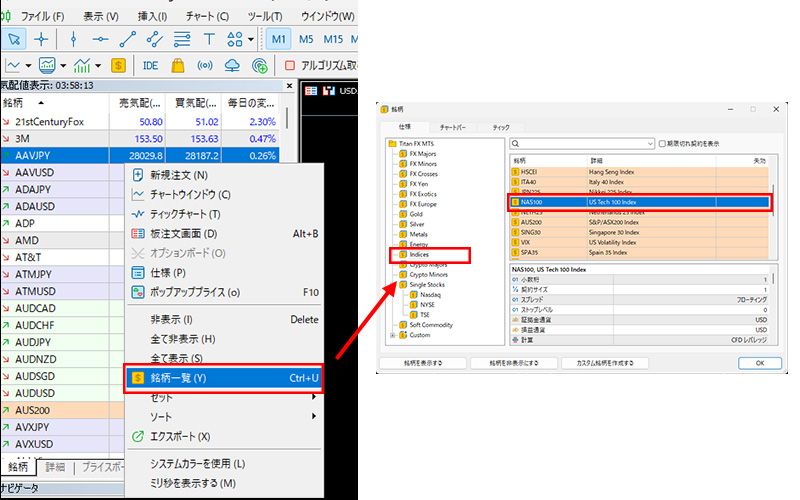
Task: Expand the Custom tree node
Action: pos(392,335)
